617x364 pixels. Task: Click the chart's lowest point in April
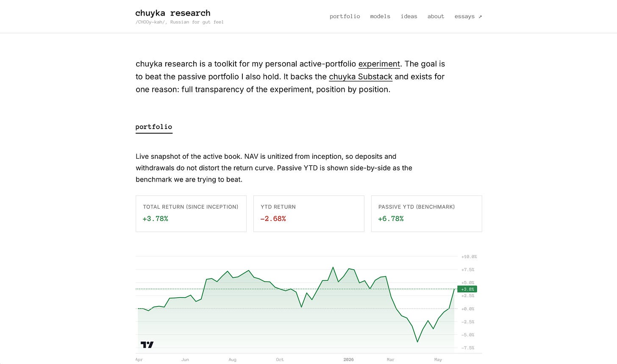coord(417,342)
